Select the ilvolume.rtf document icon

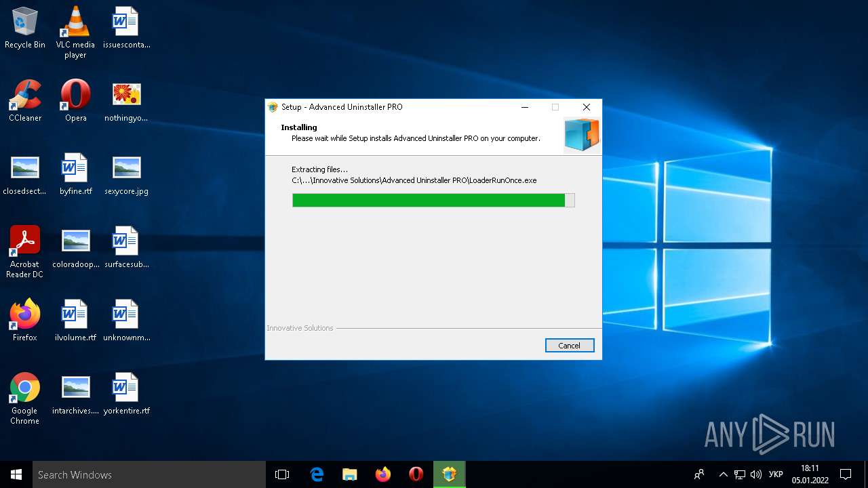click(x=75, y=321)
